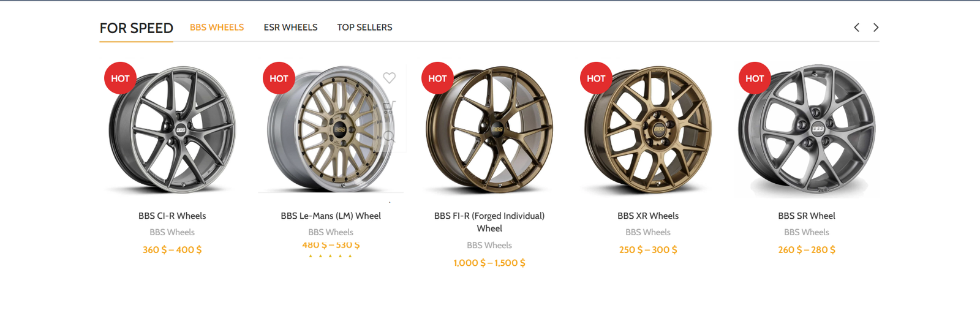Show next products with right arrow
This screenshot has height=321, width=980.
click(876, 28)
